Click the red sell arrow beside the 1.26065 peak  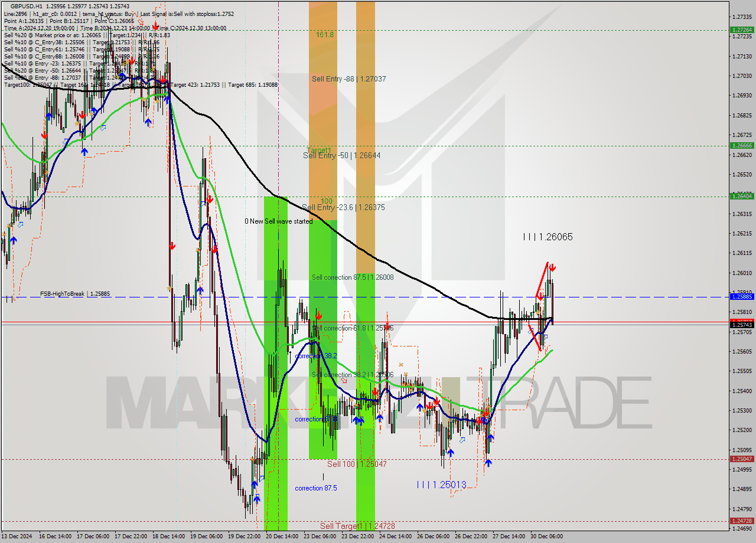coord(552,268)
